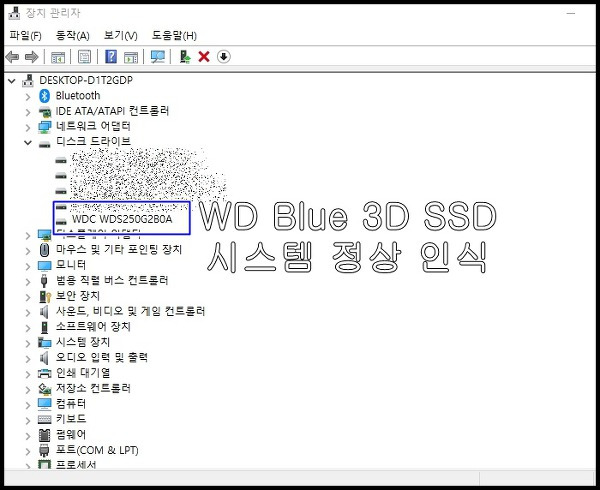Viewport: 600px width, 490px height.
Task: Toggle the action pane toolbar icon
Action: [x=131, y=57]
